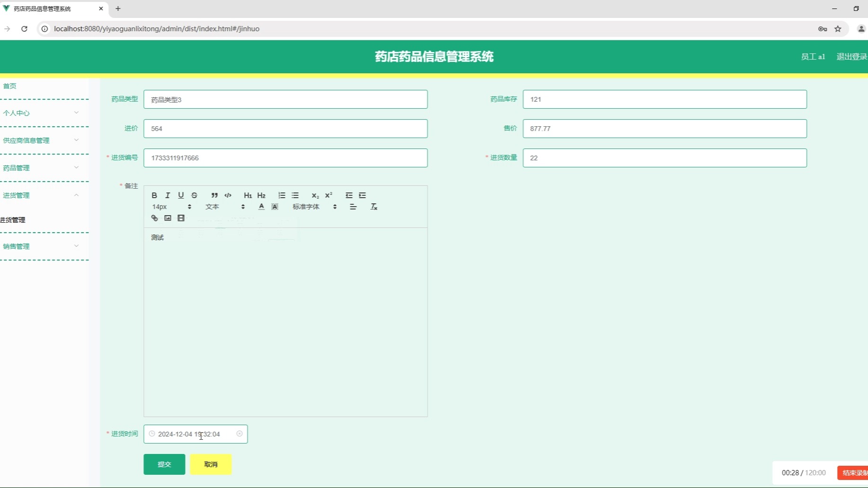Focus the 进货数量 input field
Viewport: 868px width, 488px height.
click(x=664, y=158)
